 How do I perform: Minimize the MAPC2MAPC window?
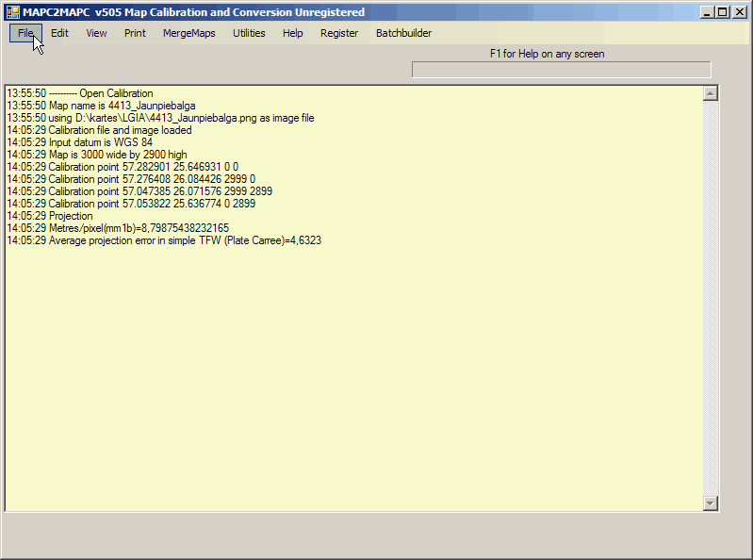(707, 12)
